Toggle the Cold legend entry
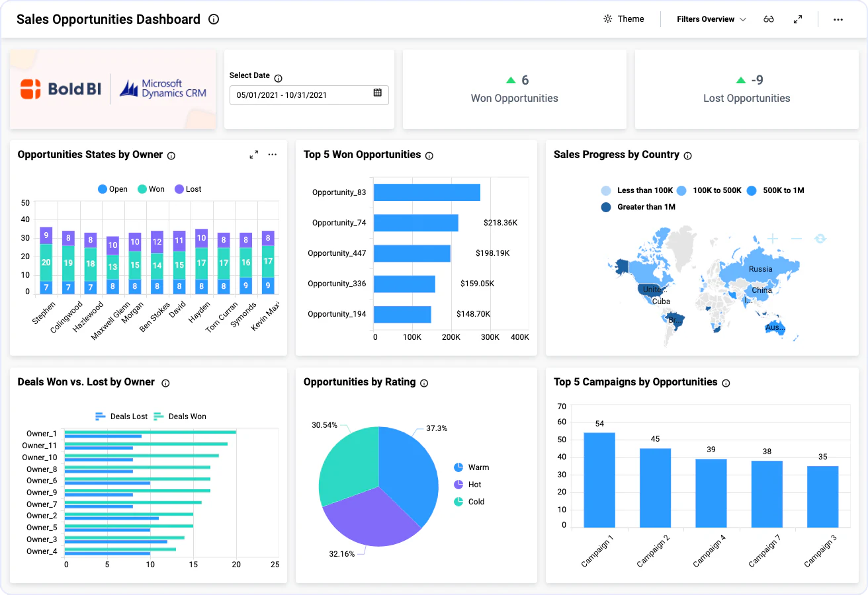 pos(469,502)
